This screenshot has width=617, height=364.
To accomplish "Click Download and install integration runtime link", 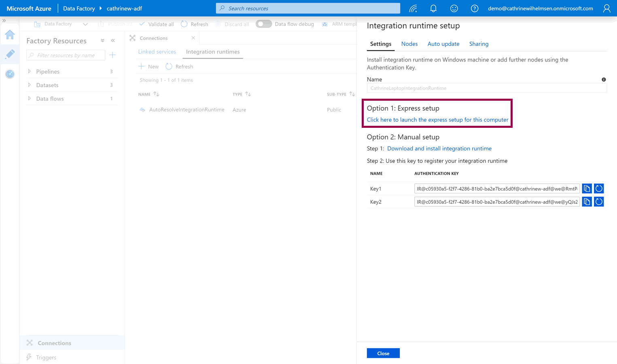I will (439, 148).
